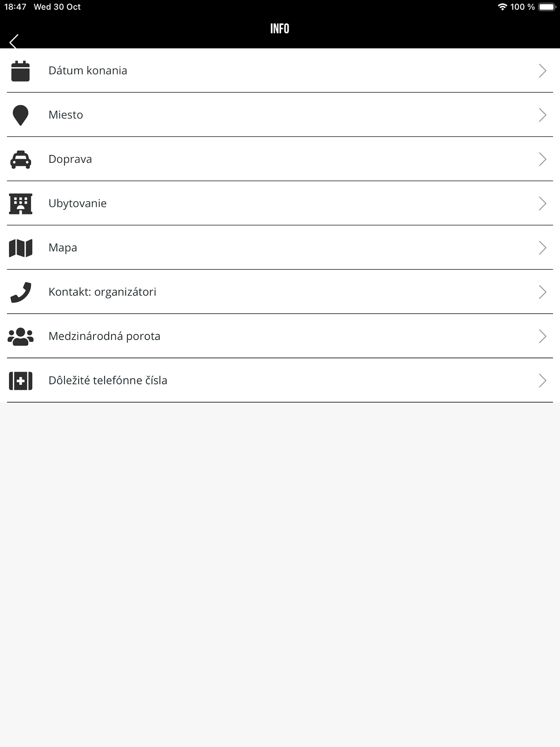This screenshot has height=747, width=560.
Task: Expand Dátum konania via its chevron
Action: click(x=542, y=71)
